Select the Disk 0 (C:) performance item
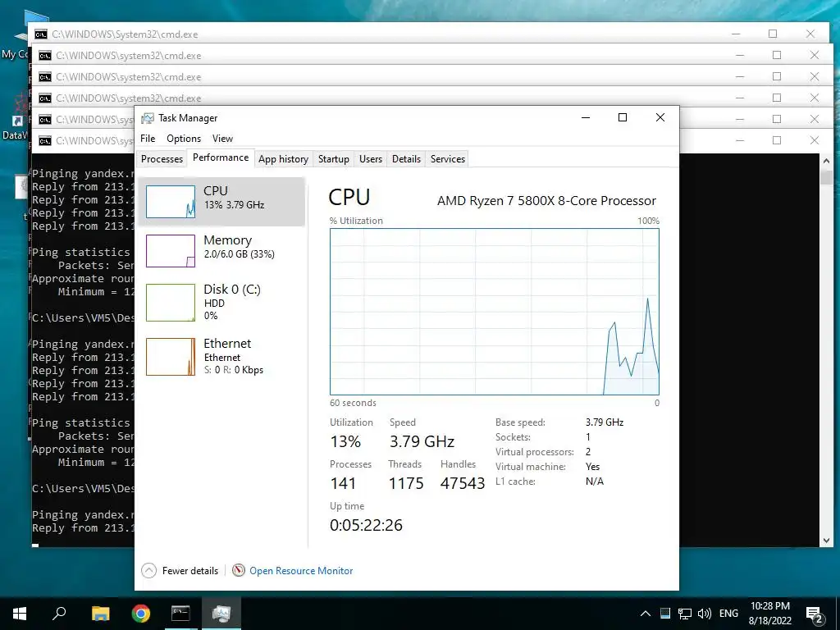This screenshot has width=840, height=630. click(x=221, y=302)
